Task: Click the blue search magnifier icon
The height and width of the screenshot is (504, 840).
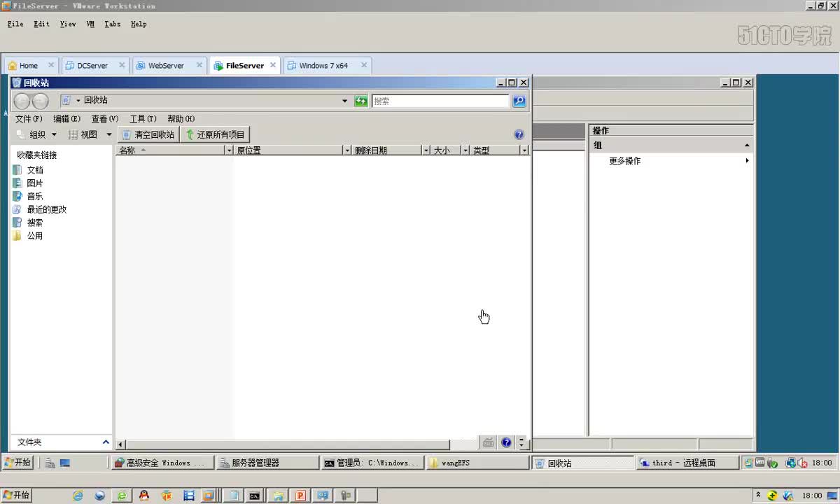Action: point(519,101)
